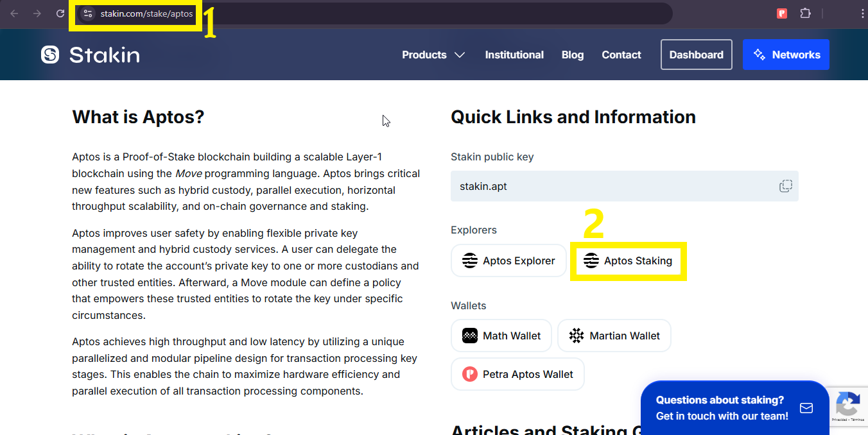Screen dimensions: 868x435
Task: Click the Explorers label
Action: click(x=474, y=230)
